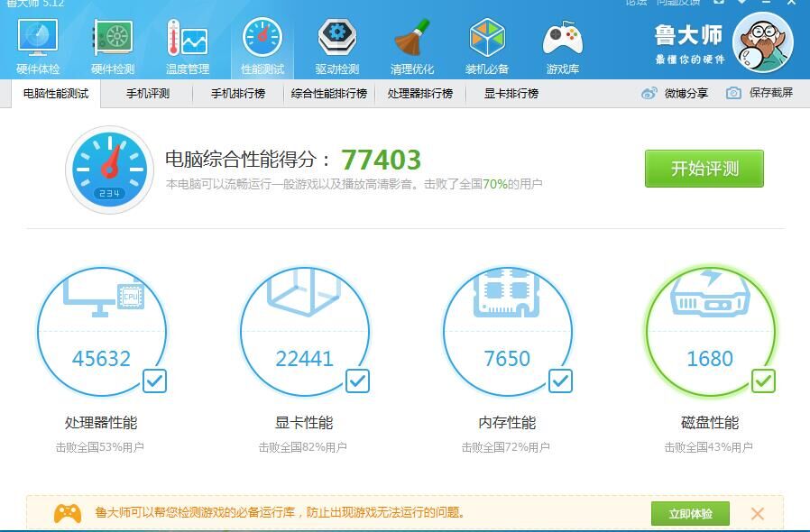Toggle the checkmark beside 处理器性能 score
Image resolution: width=810 pixels, height=532 pixels.
(152, 381)
